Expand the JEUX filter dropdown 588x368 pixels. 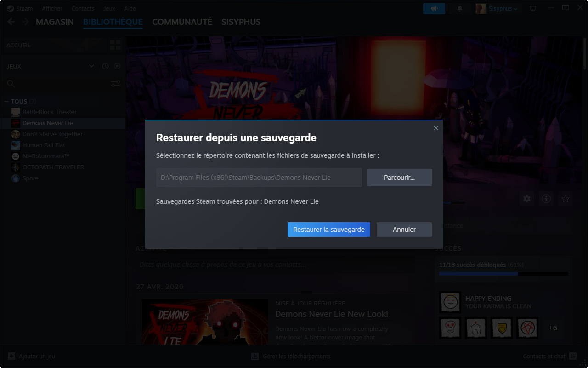tap(51, 66)
